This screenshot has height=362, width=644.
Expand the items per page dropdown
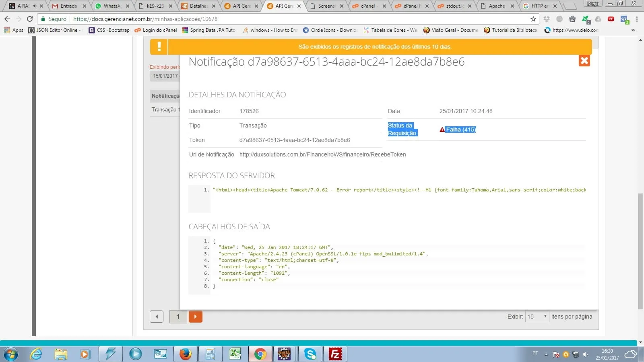537,317
